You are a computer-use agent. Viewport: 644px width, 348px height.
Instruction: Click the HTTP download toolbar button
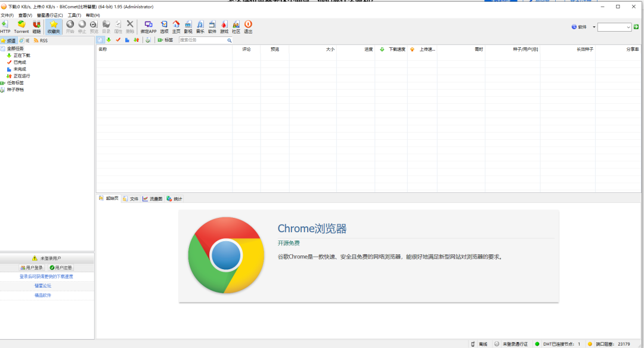pos(5,27)
